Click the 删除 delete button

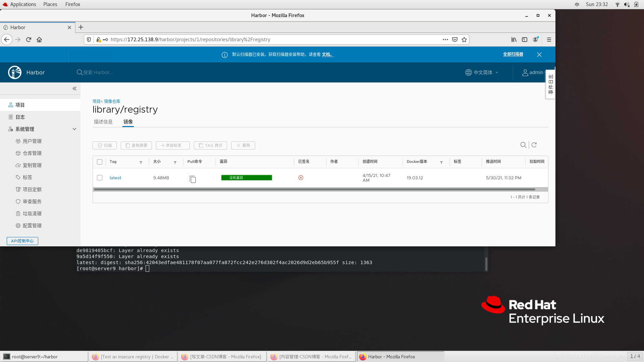click(243, 145)
